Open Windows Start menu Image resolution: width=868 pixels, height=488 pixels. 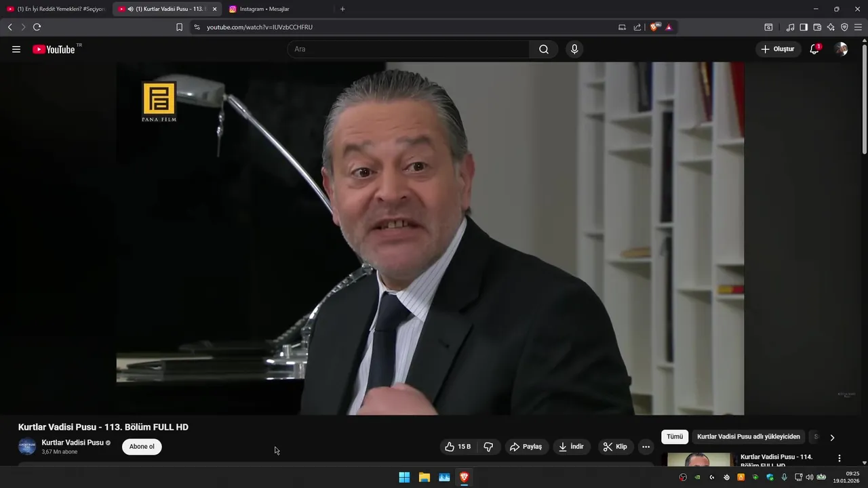click(404, 477)
